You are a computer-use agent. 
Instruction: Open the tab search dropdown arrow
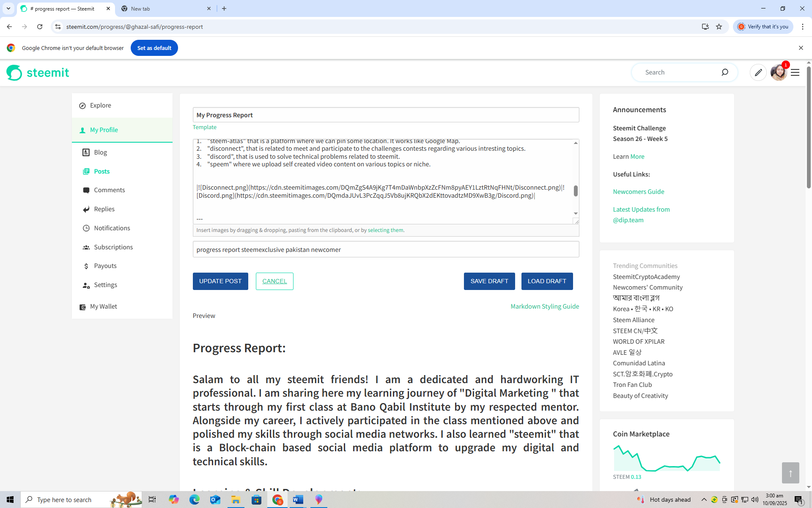coord(8,8)
